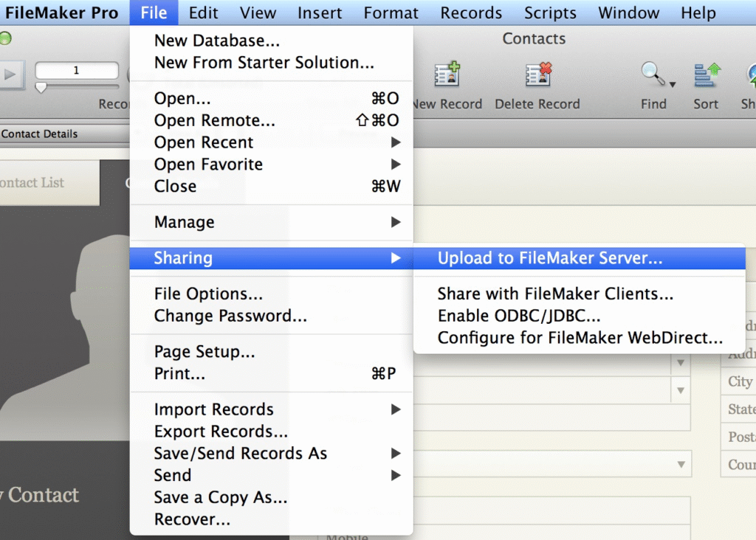The width and height of the screenshot is (756, 540).
Task: Click the record navigation arrow button
Action: [x=12, y=74]
